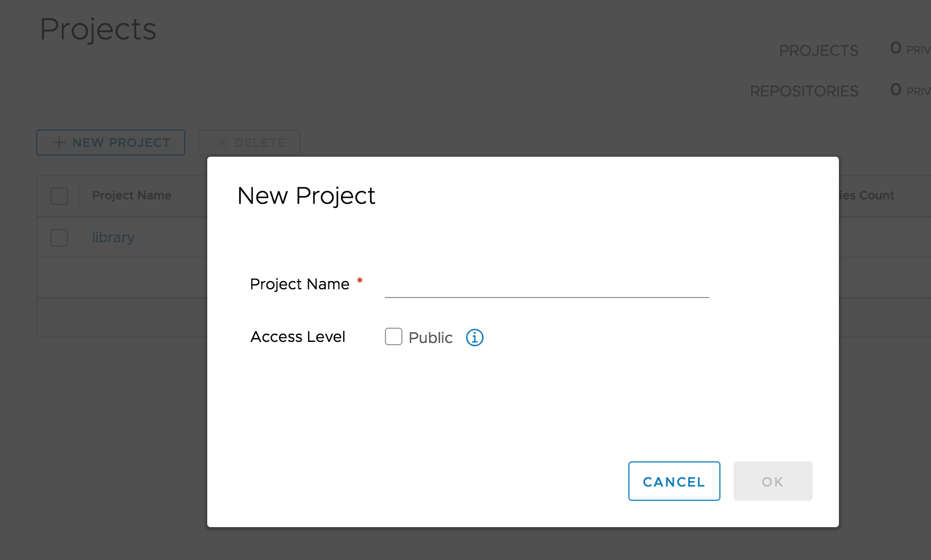Open the NEW PROJECT dialog

click(110, 142)
